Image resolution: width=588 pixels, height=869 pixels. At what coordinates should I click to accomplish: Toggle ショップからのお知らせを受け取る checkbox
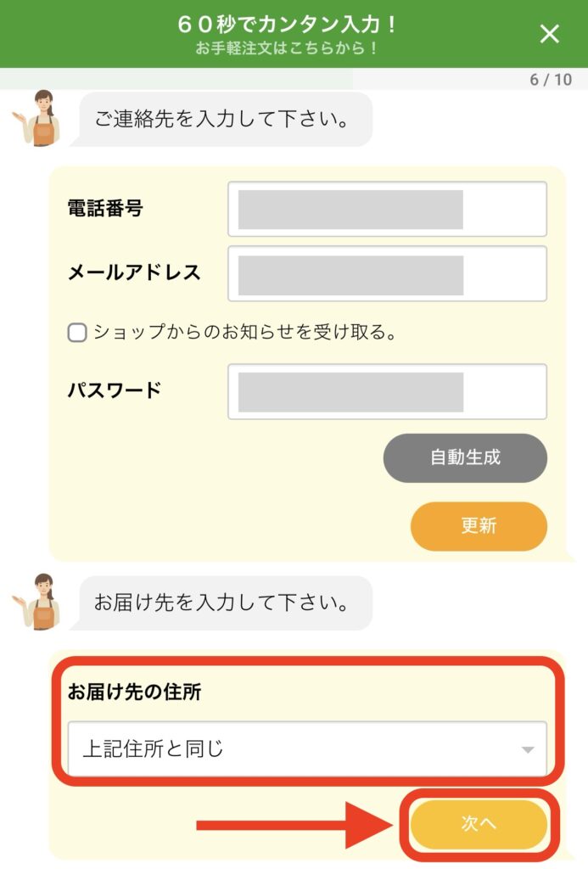click(77, 333)
